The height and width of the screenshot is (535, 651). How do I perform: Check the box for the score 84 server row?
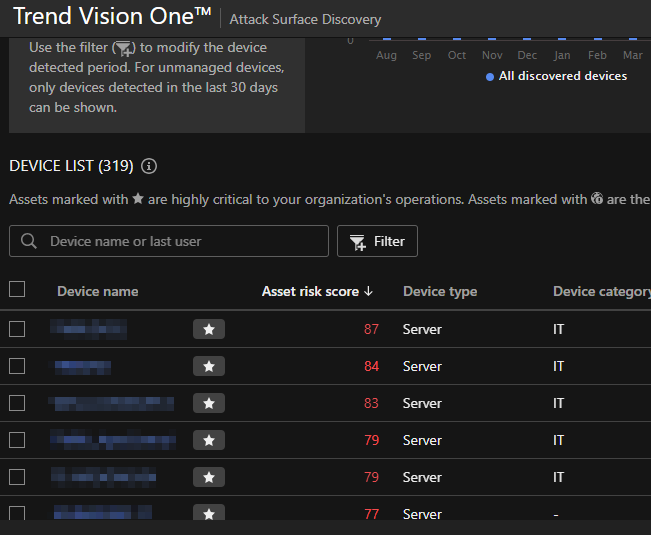click(17, 366)
